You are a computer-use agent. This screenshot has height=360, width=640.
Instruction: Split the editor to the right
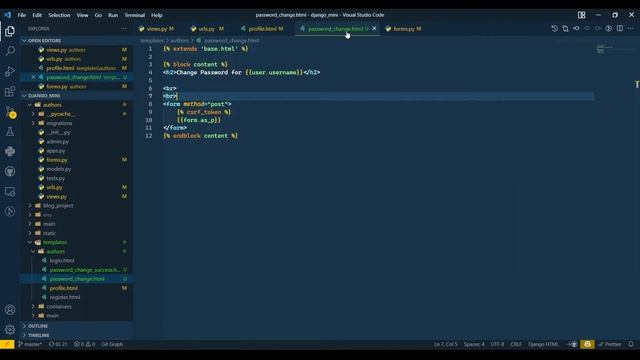coord(620,29)
